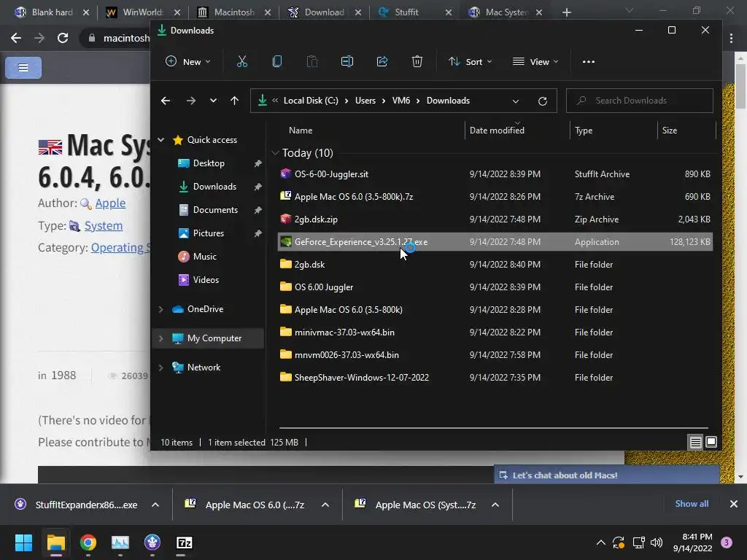747x560 pixels.
Task: Go back in File Explorer navigation
Action: [166, 101]
